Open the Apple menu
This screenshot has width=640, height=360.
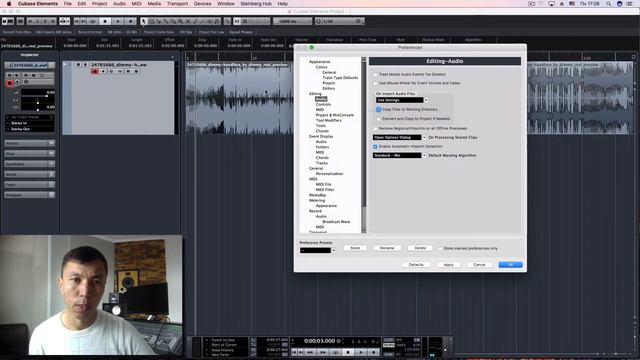coord(9,4)
